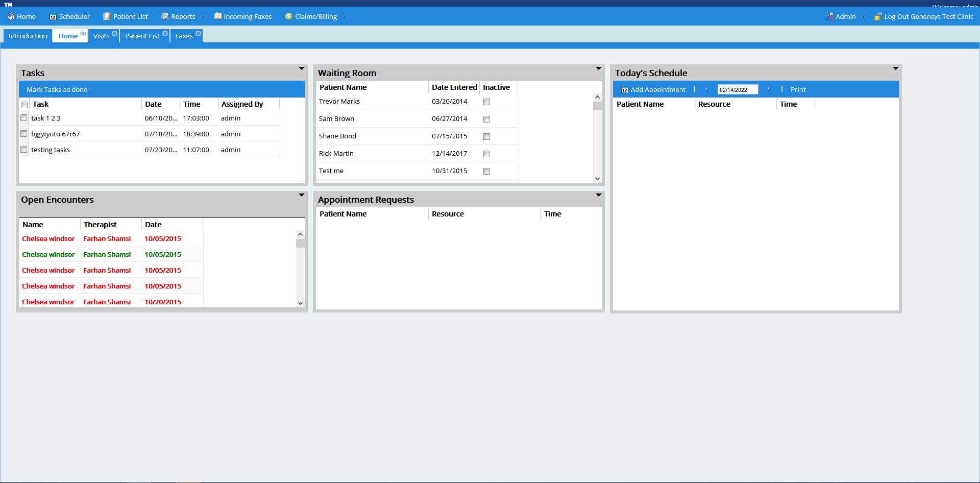Close the Visits tab with its close icon
The height and width of the screenshot is (483, 980).
[x=115, y=34]
